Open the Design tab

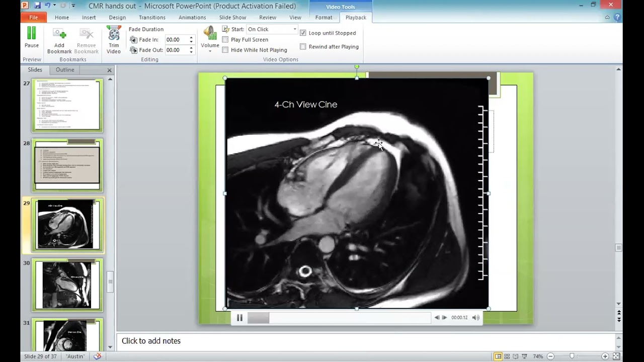click(x=117, y=17)
